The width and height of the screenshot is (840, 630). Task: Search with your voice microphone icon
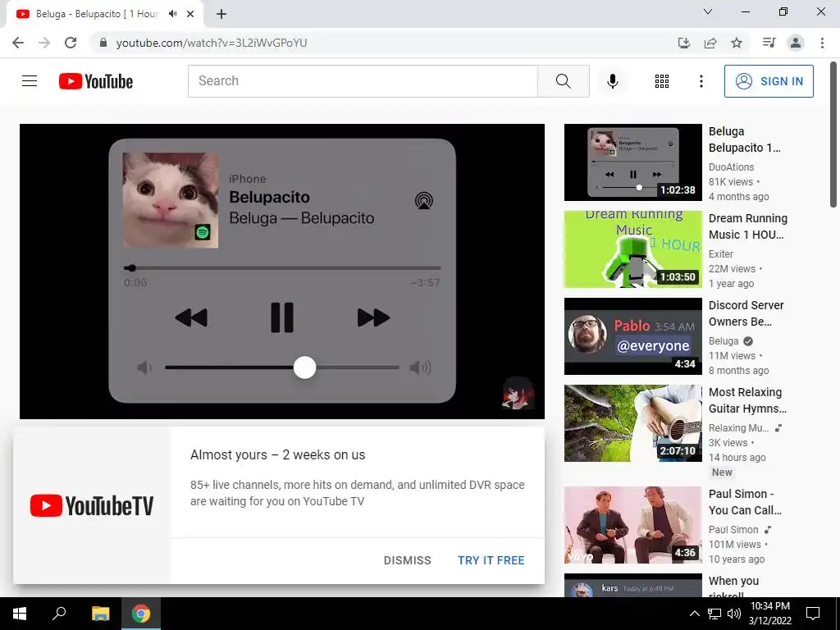coord(612,81)
